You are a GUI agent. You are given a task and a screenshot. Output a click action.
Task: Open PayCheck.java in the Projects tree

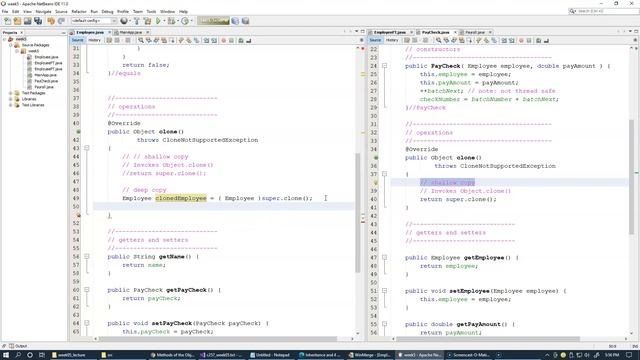[x=46, y=81]
